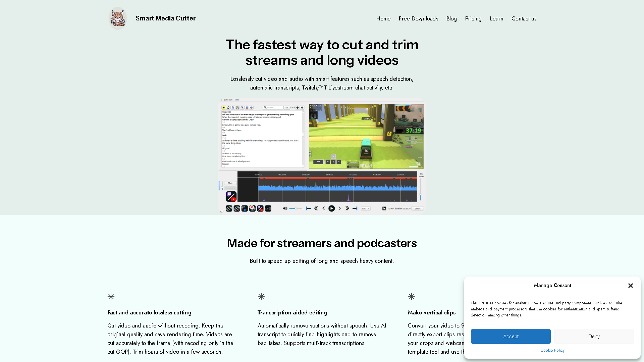Screen dimensions: 644x362
Task: Focus the transcript Search field
Action: point(273,108)
